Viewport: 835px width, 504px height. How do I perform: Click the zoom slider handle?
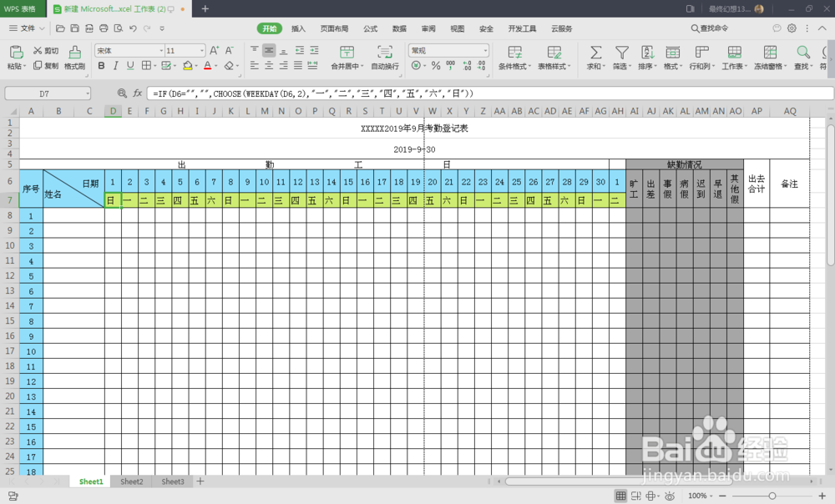[772, 496]
